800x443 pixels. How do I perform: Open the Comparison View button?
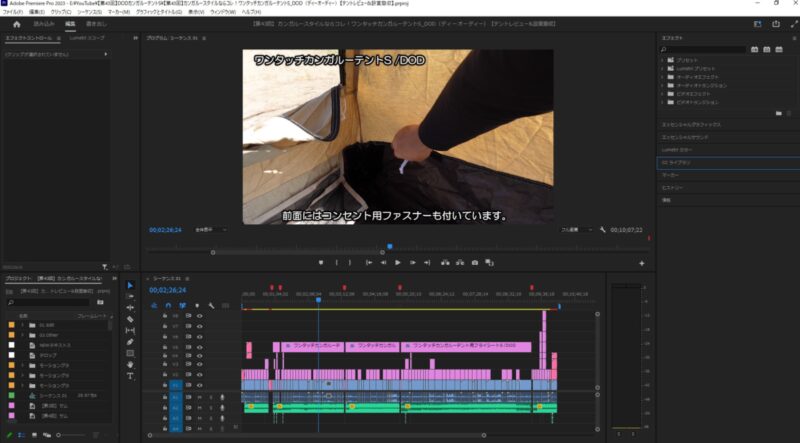(489, 263)
